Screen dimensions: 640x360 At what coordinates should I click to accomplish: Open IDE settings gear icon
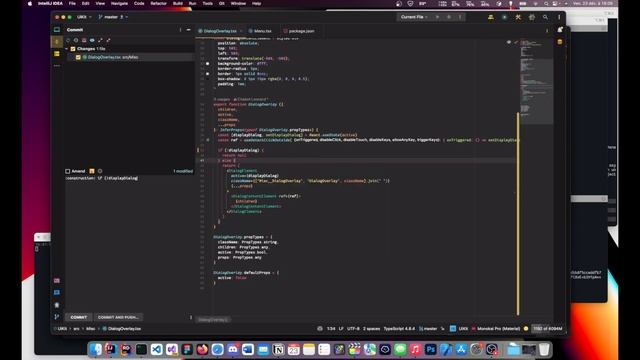coord(532,17)
